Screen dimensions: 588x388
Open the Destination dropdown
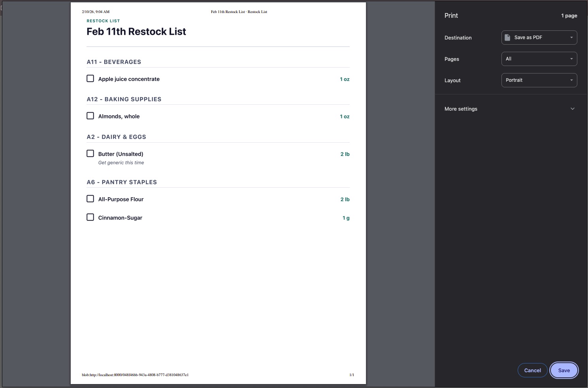click(x=539, y=38)
